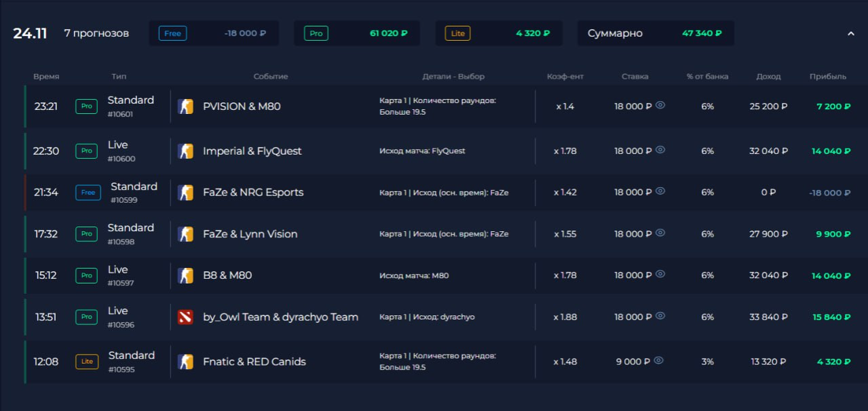Click the Lite badge on forecast #10595
Screen dimensions: 868x411
pyautogui.click(x=86, y=361)
